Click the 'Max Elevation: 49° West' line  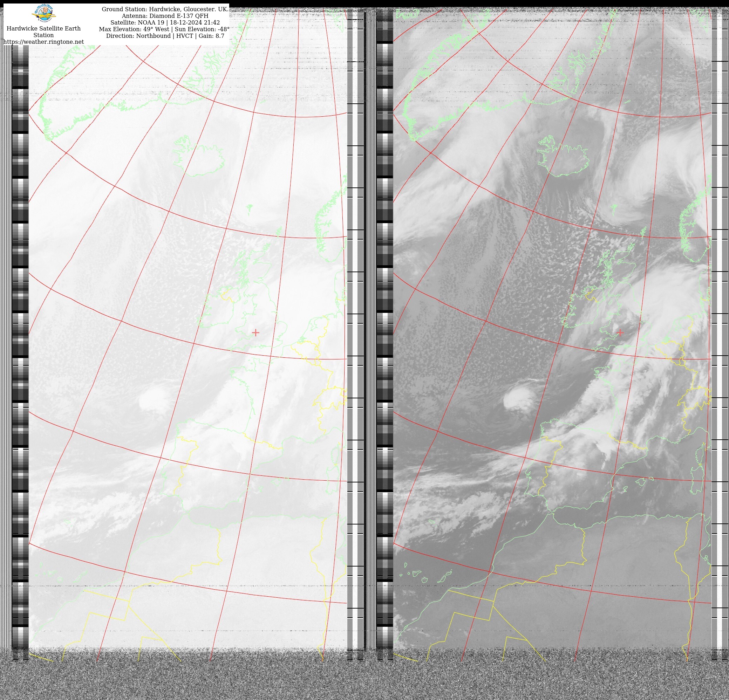pyautogui.click(x=164, y=29)
